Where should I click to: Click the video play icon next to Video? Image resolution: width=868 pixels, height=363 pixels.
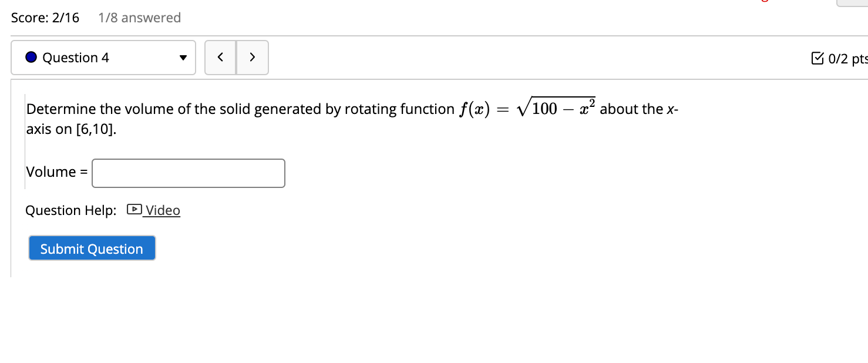134,210
